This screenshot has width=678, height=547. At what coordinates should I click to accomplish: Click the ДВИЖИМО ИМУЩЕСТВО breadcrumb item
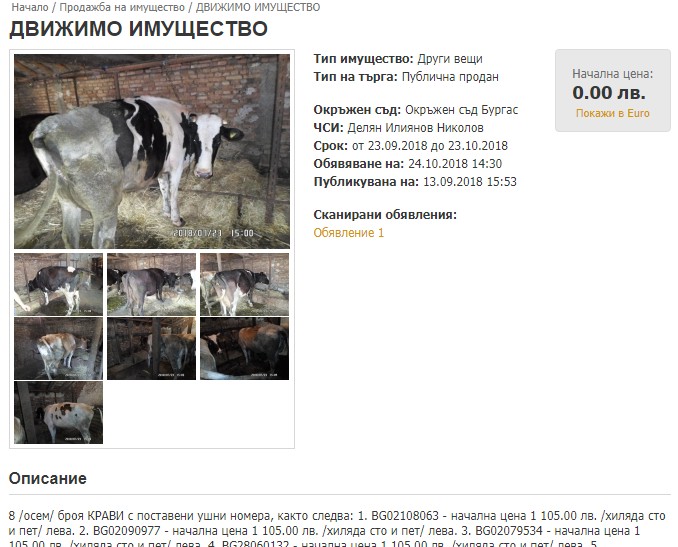click(258, 7)
